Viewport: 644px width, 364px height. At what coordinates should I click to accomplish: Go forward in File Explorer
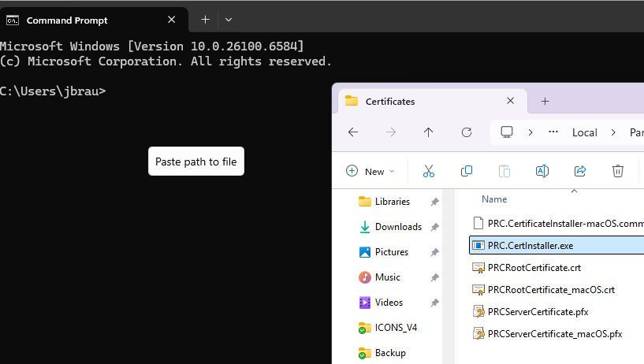point(391,132)
